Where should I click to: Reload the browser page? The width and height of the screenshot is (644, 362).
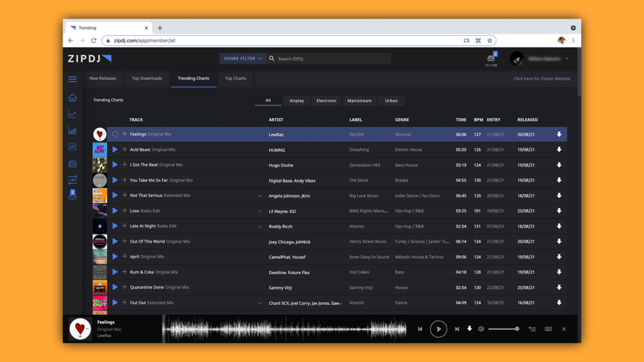click(94, 41)
